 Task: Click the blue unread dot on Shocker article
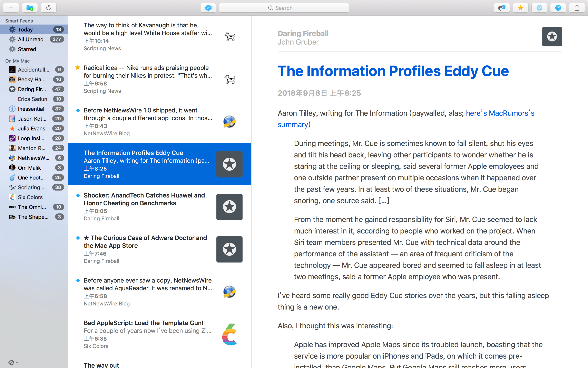[78, 195]
